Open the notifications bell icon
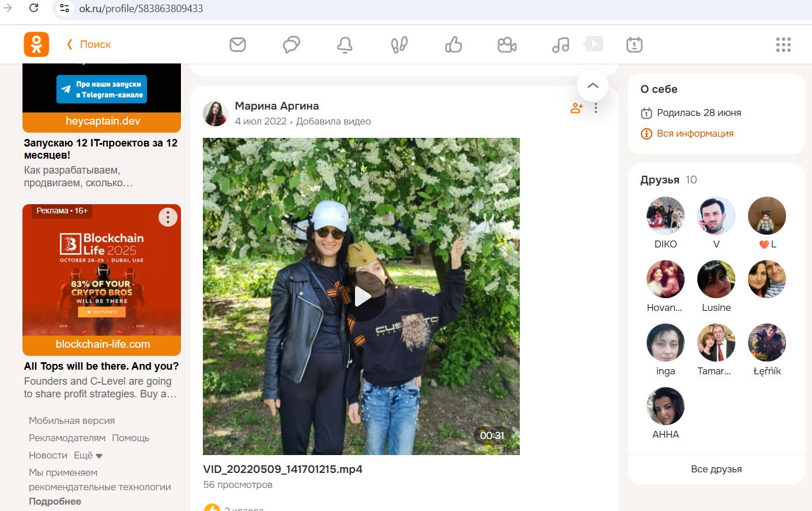The width and height of the screenshot is (812, 511). (x=345, y=44)
